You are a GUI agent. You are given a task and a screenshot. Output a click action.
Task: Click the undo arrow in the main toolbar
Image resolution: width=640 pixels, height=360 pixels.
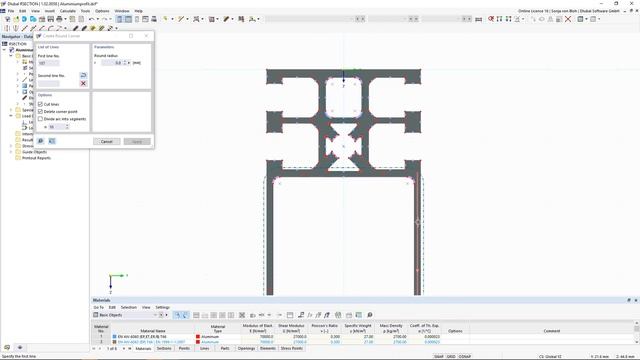[91, 19]
